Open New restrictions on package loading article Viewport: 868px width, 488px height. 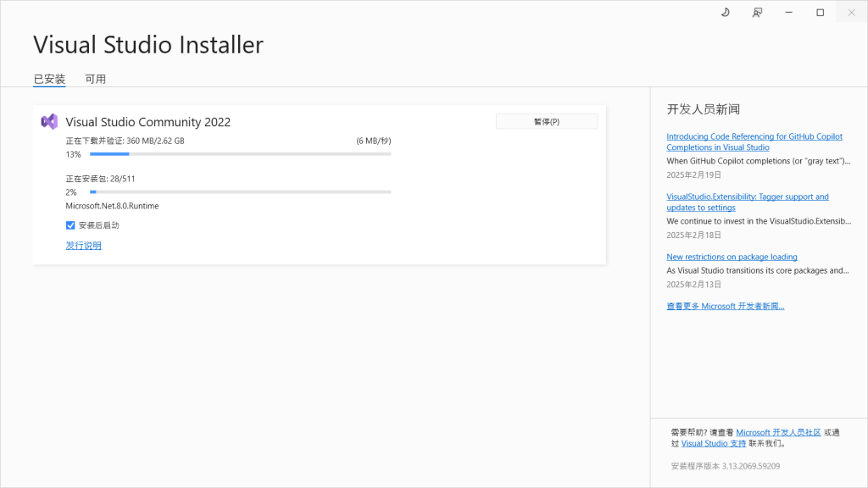(732, 257)
